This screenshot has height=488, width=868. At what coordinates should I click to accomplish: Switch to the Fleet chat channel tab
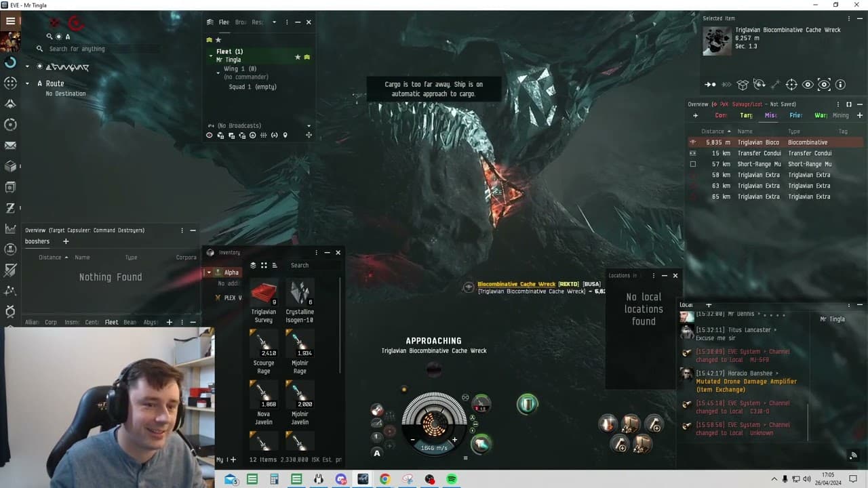[111, 323]
